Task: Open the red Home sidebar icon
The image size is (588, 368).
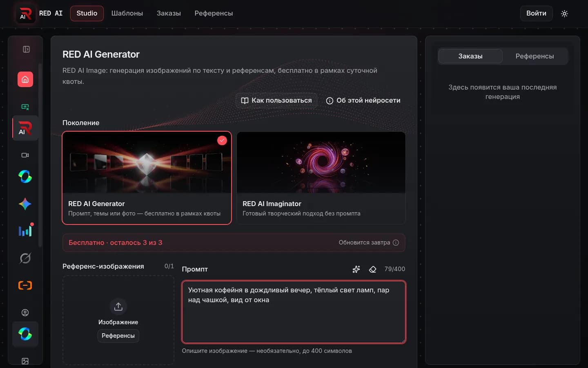Action: [25, 79]
